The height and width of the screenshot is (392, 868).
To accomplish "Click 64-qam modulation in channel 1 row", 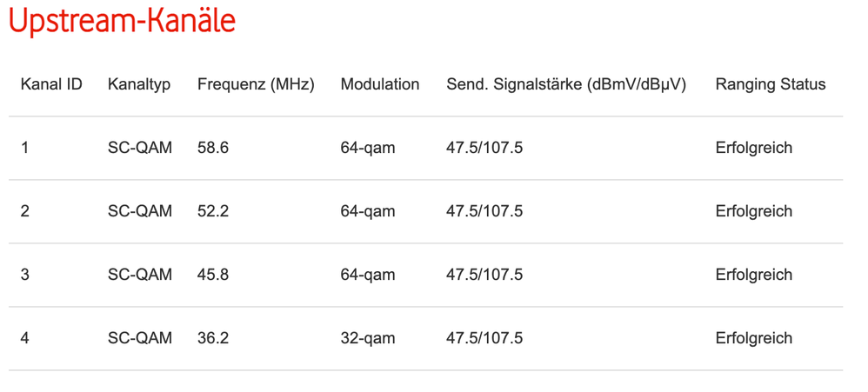I will pyautogui.click(x=368, y=148).
